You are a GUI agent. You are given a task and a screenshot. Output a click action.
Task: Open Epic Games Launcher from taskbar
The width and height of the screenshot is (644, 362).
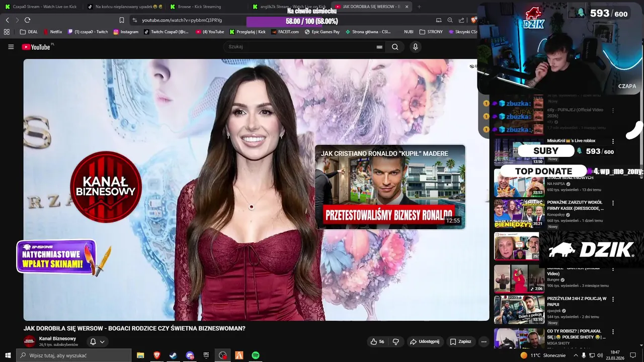(206, 355)
